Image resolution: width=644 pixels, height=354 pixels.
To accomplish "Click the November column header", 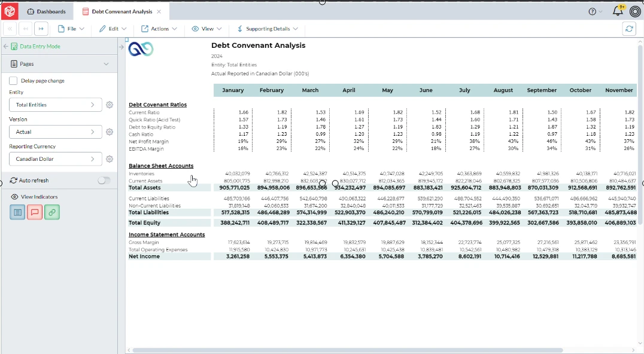I will click(619, 90).
